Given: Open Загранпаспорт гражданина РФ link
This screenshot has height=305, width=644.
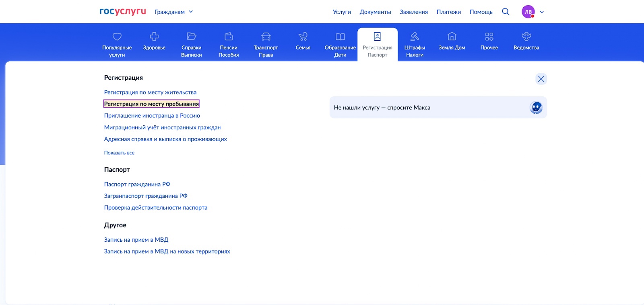Looking at the screenshot, I should [146, 196].
